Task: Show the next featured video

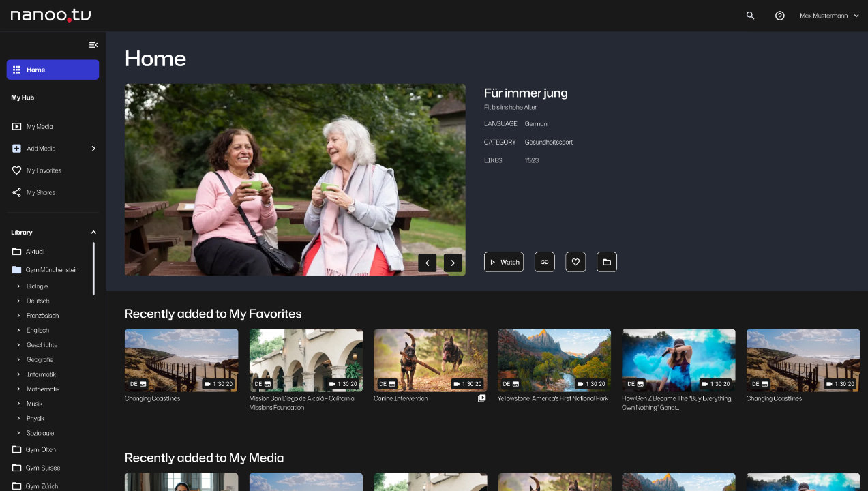Action: coord(453,263)
